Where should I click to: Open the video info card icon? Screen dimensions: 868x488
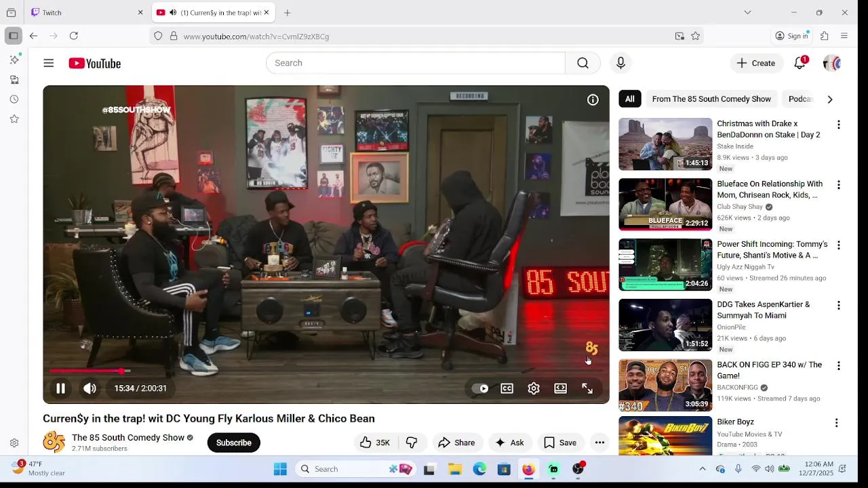pos(593,100)
